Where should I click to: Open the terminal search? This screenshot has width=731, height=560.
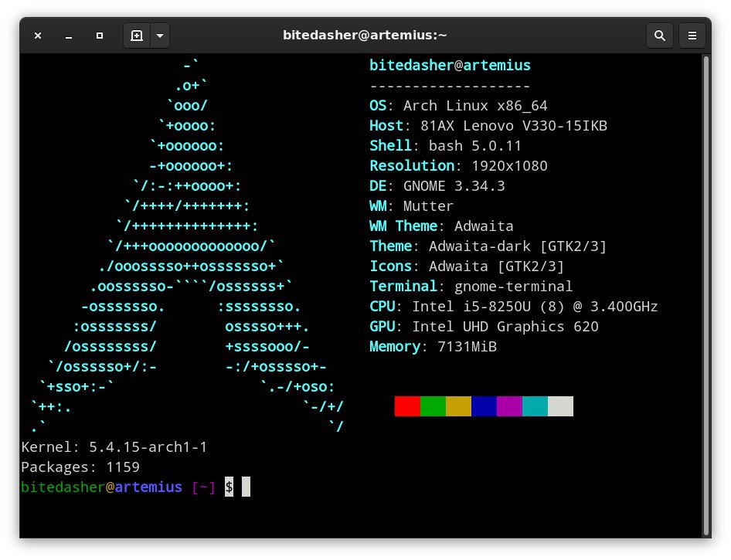[x=660, y=36]
